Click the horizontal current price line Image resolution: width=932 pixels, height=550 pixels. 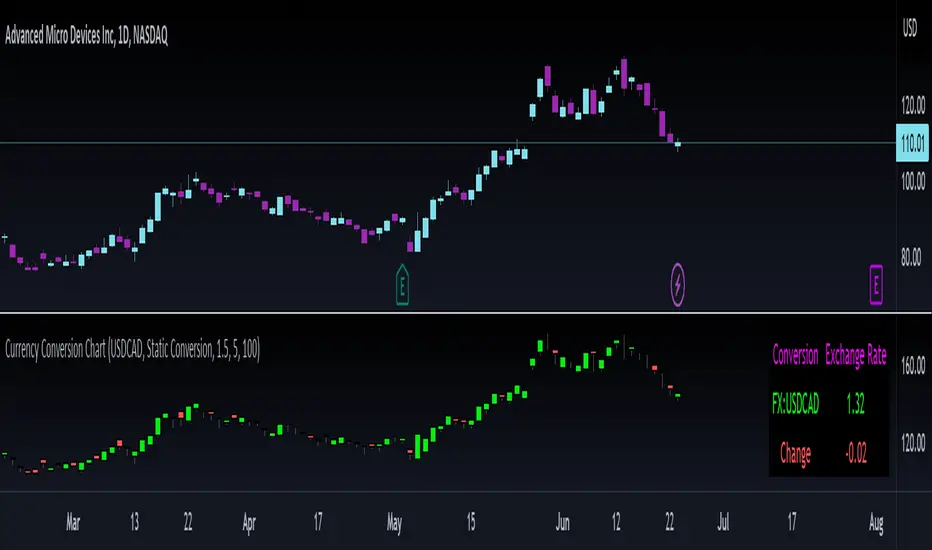(448, 143)
